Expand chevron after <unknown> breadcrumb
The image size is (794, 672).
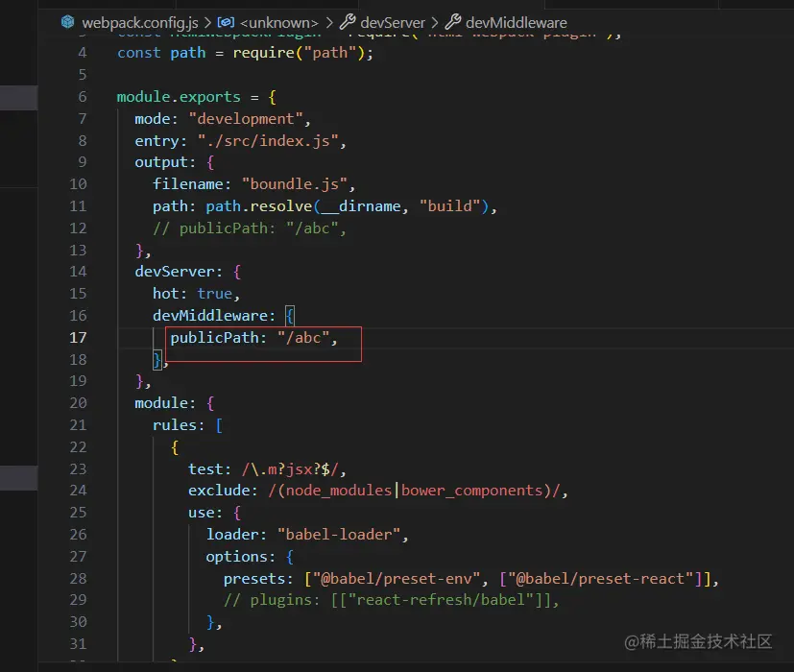[x=329, y=23]
